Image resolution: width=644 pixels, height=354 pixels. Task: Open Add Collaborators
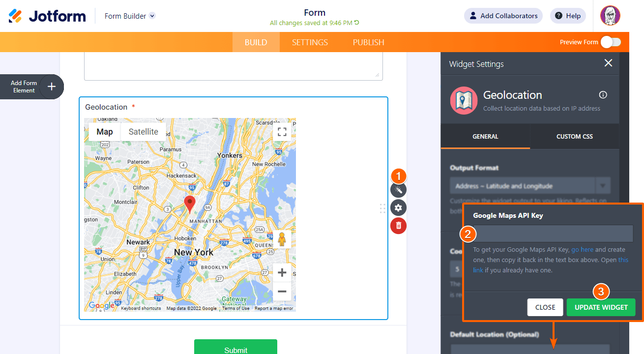503,16
